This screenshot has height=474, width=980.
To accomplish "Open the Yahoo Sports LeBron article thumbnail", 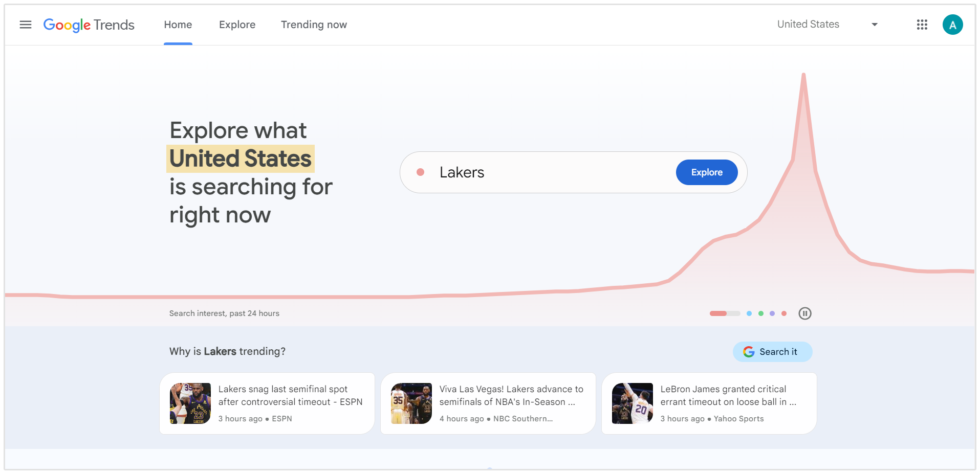I will click(x=632, y=403).
